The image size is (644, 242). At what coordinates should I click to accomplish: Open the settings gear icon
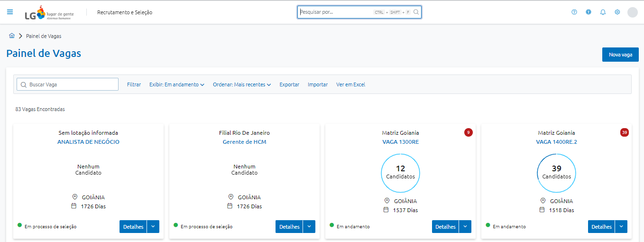point(617,12)
